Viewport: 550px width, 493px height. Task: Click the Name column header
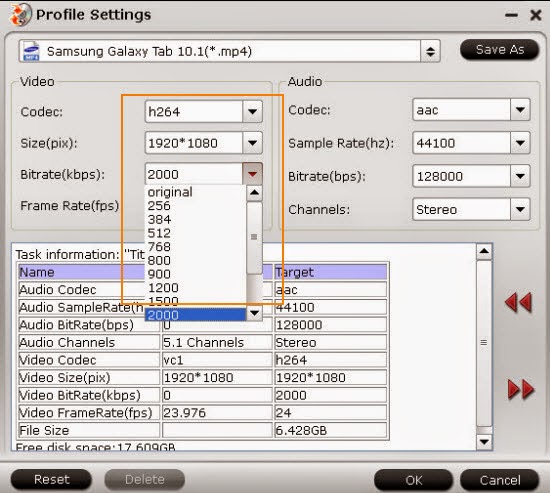(x=81, y=272)
